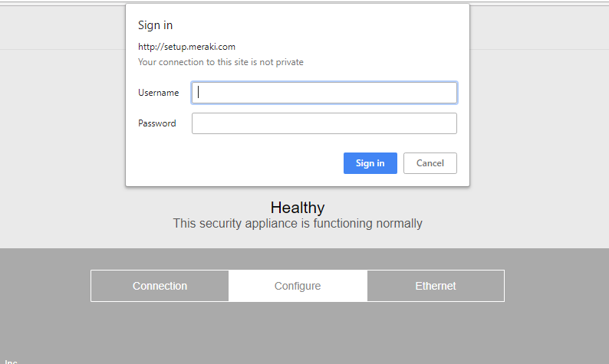Open the Ethernet tab

click(436, 286)
